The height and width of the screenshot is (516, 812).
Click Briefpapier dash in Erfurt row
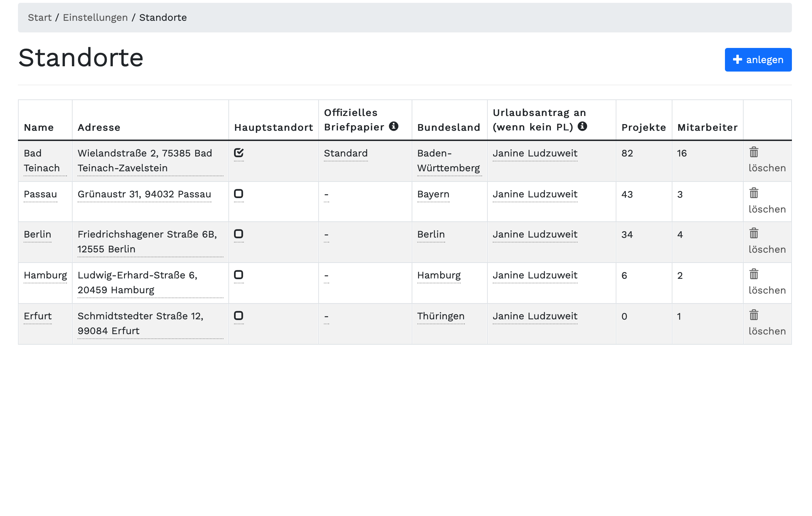(x=326, y=317)
